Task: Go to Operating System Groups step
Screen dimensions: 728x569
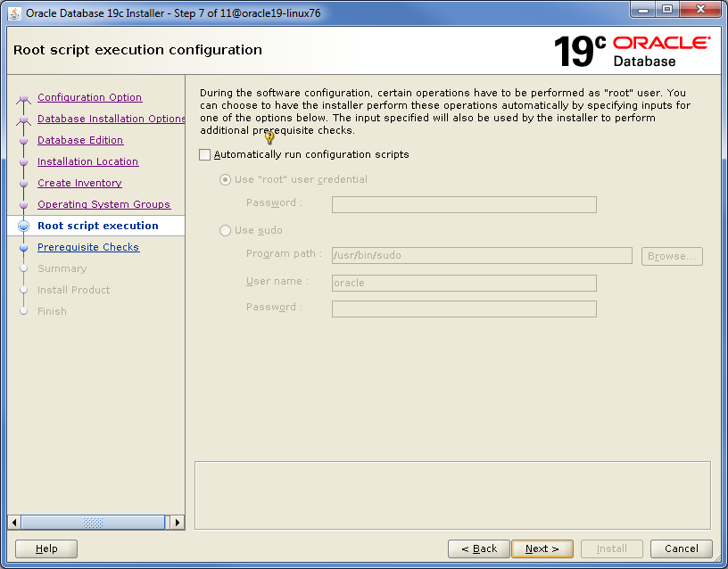Action: tap(103, 205)
